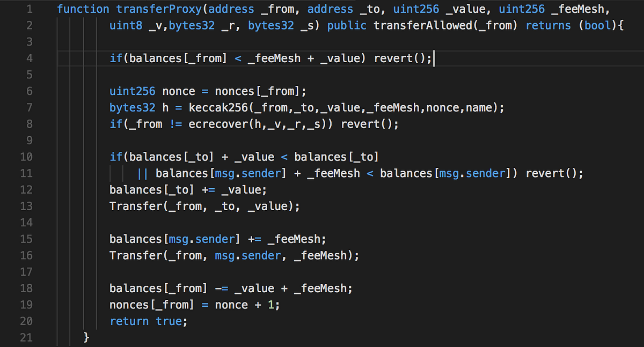Click 'nonces[_from];' on line 6
Screen dimensions: 644x347
tap(261, 91)
